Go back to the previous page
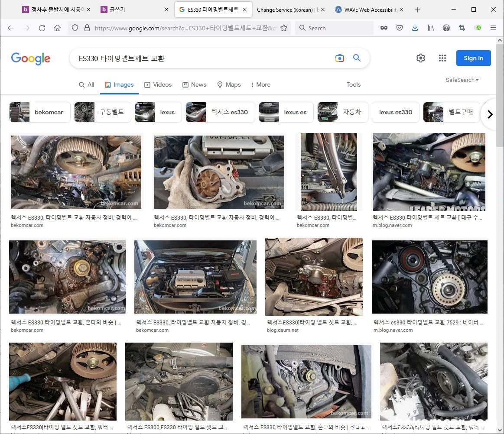504x434 pixels. (x=11, y=28)
